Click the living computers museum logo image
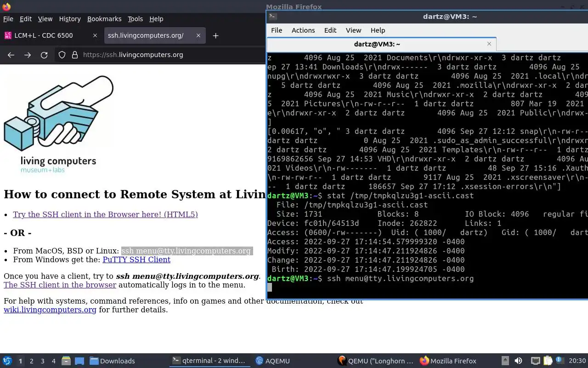 [x=59, y=125]
